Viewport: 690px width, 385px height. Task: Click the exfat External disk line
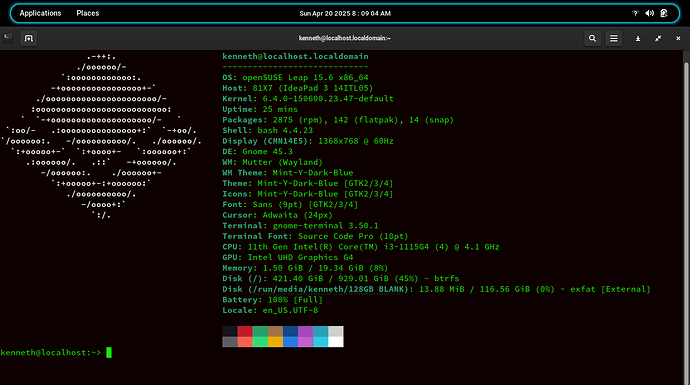(436, 289)
